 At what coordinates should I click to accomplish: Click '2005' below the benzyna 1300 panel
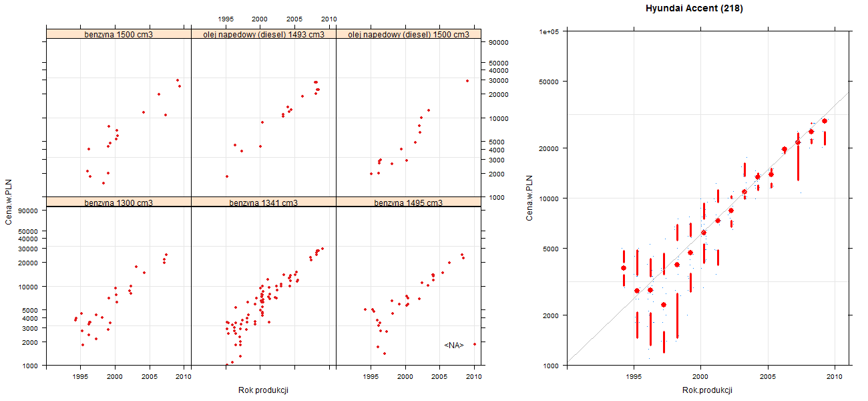(150, 377)
